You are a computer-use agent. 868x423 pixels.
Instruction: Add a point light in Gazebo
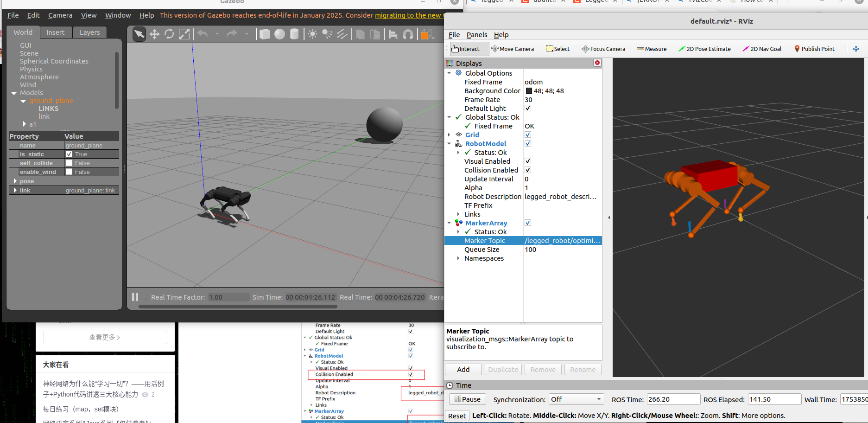(313, 34)
